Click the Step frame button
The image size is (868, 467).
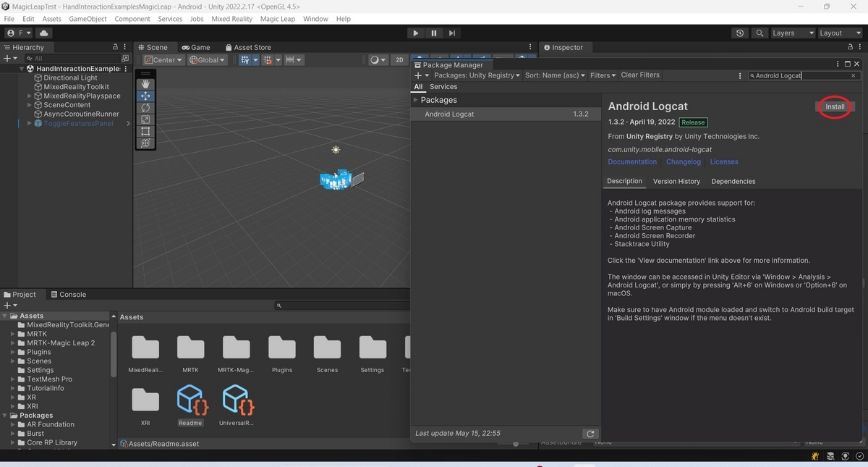452,33
